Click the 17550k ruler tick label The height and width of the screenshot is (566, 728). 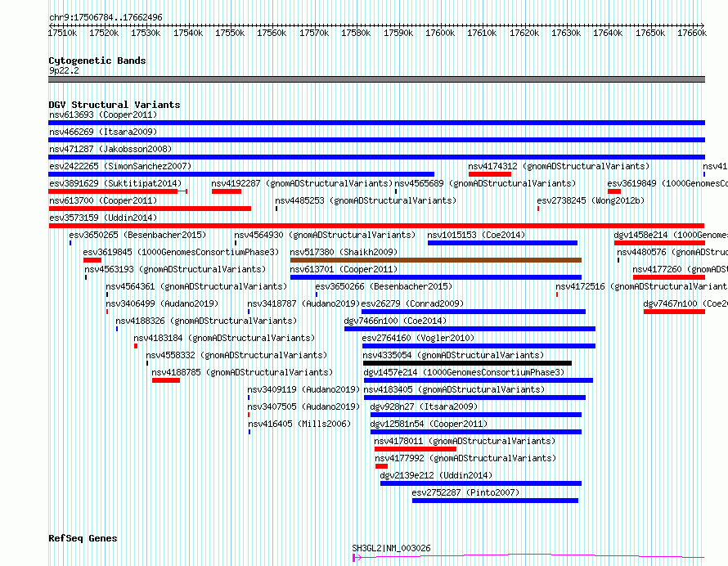(x=230, y=33)
